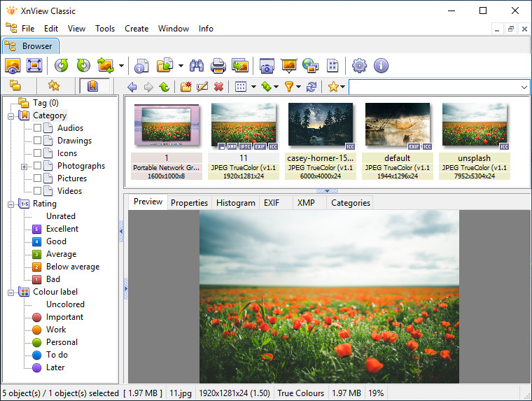
Task: Select the Excellent rating filter
Action: 62,229
